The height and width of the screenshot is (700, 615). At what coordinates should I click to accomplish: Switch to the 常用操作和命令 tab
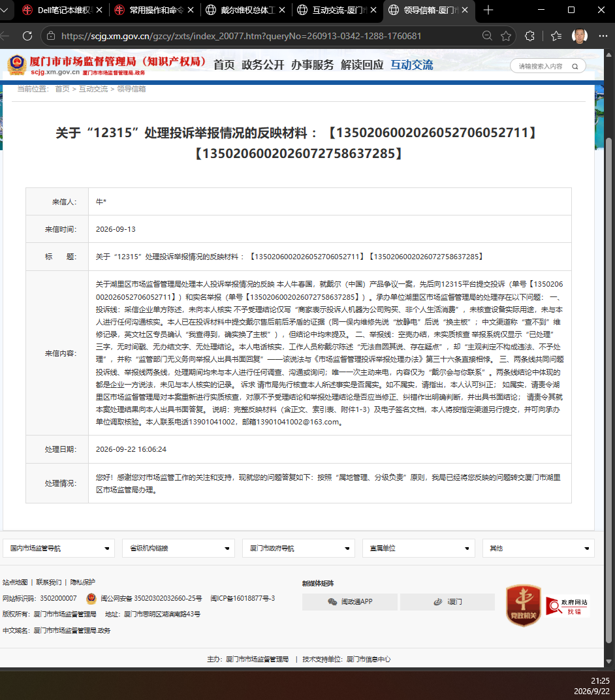tap(154, 10)
